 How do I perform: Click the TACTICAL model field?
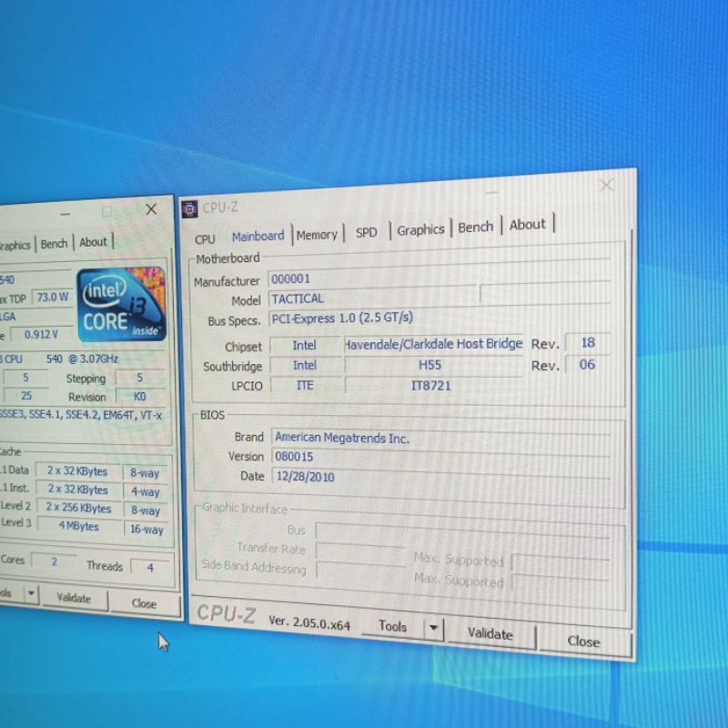pos(371,298)
